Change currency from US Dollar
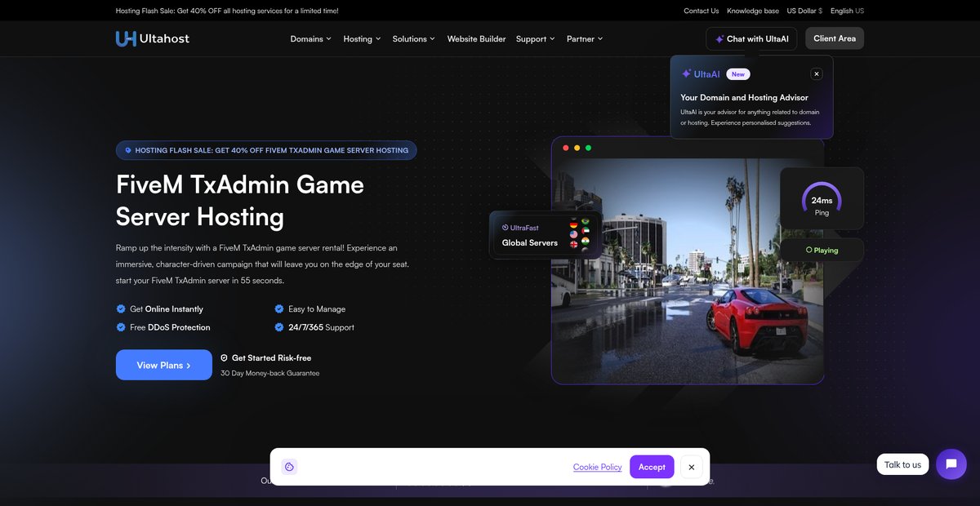The width and height of the screenshot is (980, 506). pyautogui.click(x=804, y=11)
